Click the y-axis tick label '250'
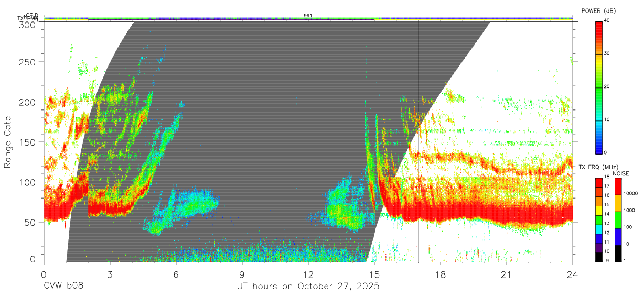Screen dimensions: 644x297 click(x=27, y=62)
